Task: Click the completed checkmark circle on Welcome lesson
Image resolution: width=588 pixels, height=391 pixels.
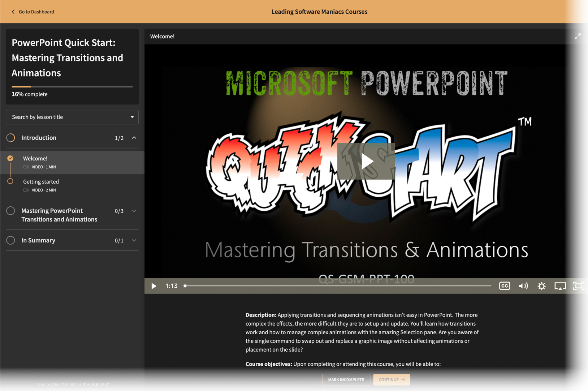Action: tap(10, 158)
